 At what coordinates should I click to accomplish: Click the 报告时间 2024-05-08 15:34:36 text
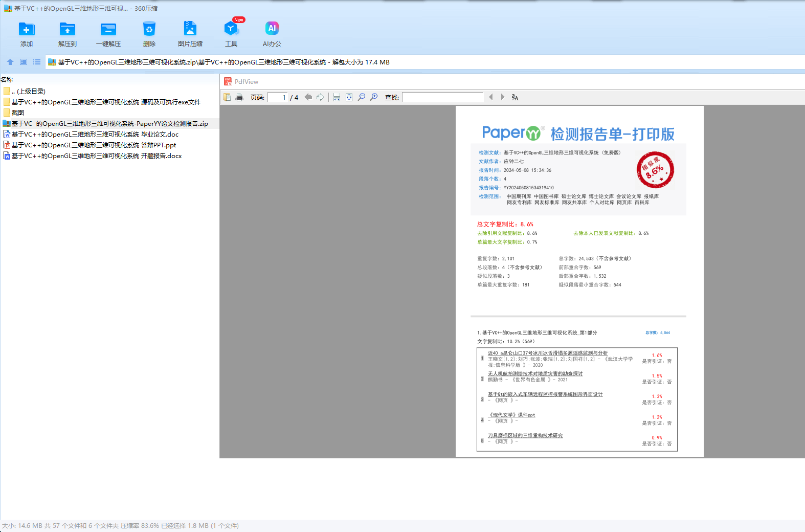pyautogui.click(x=515, y=170)
